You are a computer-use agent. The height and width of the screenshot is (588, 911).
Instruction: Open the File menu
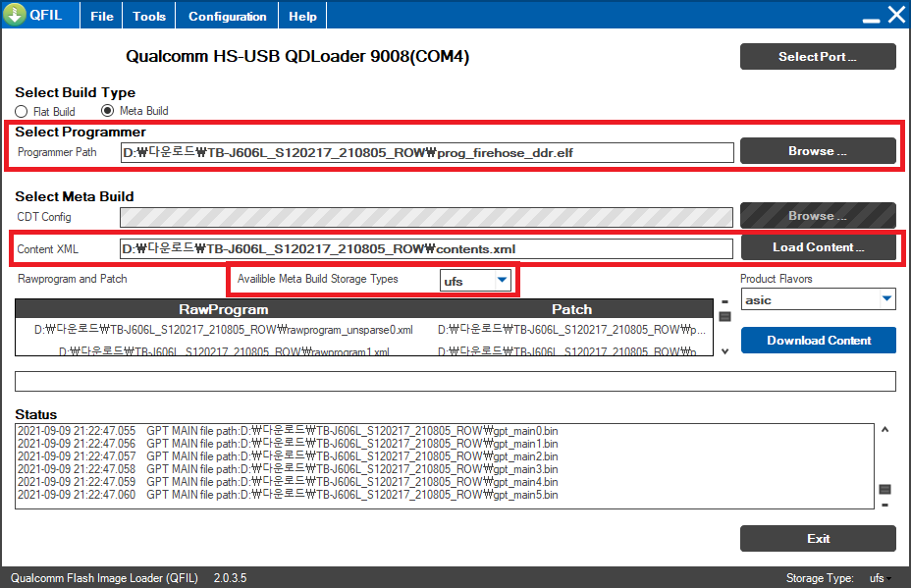pos(102,17)
